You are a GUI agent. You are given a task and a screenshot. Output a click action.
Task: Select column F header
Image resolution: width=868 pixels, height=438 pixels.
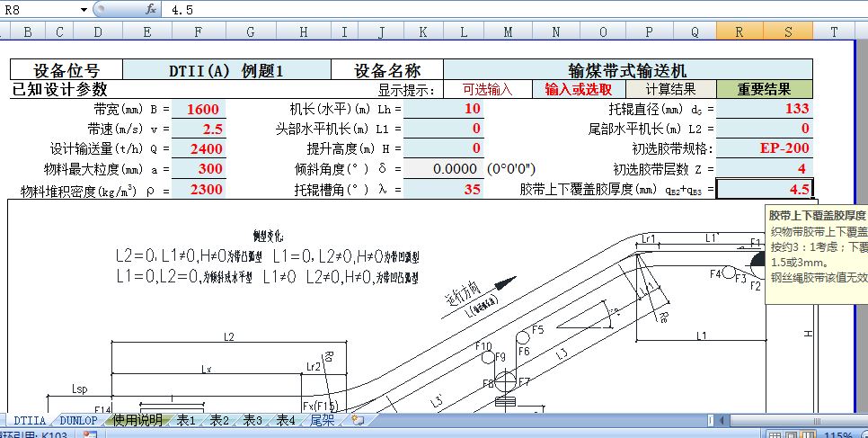click(x=198, y=31)
